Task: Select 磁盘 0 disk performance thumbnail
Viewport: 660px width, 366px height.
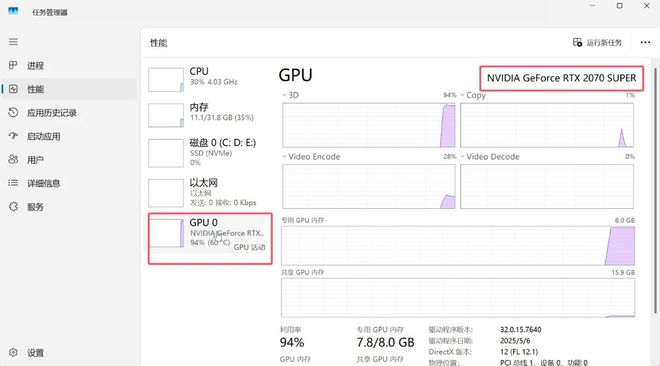Action: (166, 153)
